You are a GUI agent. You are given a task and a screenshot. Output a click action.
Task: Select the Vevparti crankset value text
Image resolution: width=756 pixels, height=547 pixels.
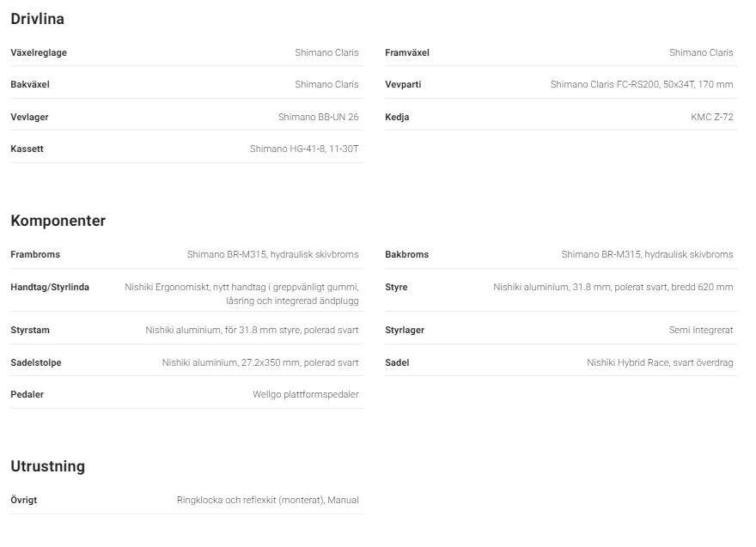coord(641,84)
